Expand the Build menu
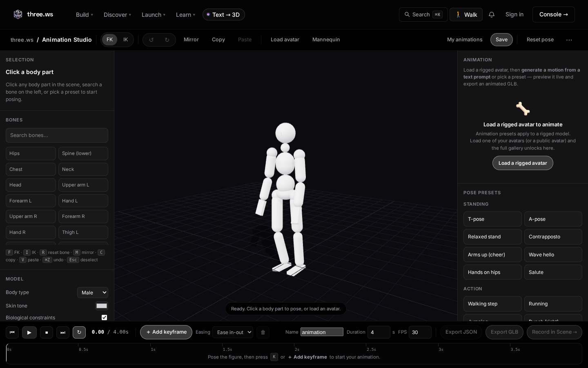 (85, 15)
